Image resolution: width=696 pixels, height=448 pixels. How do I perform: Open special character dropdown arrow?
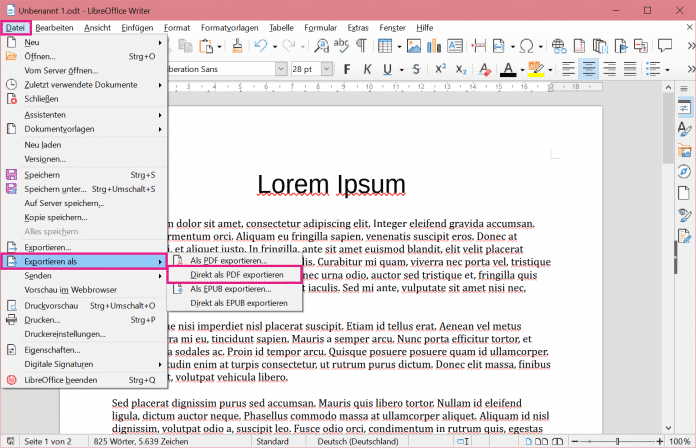click(541, 47)
